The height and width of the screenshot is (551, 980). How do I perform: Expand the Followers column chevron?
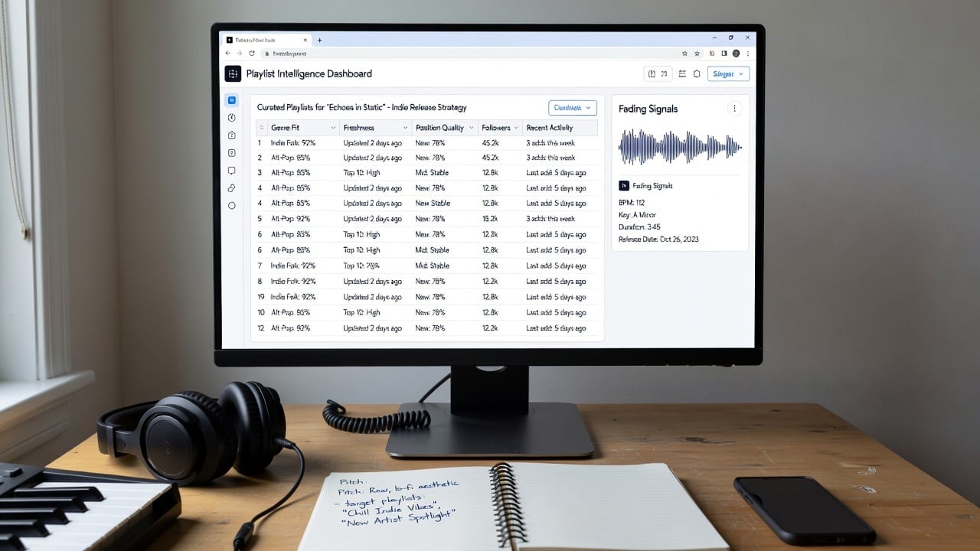517,128
